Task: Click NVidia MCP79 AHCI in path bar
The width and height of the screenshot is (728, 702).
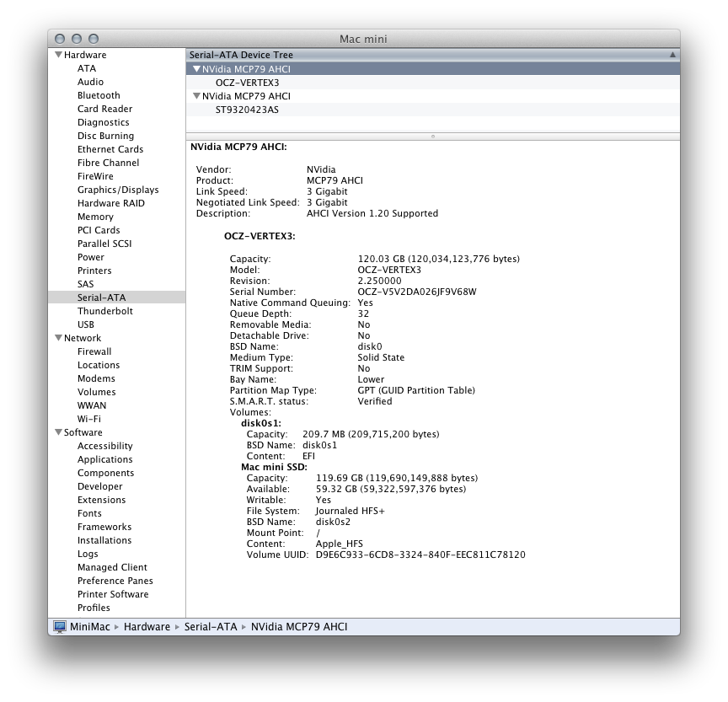Action: point(299,627)
